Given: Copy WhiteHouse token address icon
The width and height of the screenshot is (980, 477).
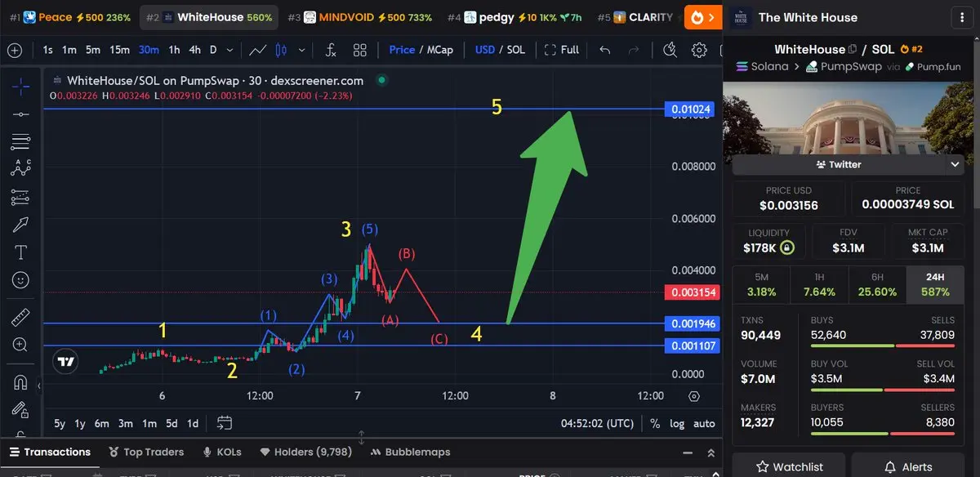Looking at the screenshot, I should 853,49.
